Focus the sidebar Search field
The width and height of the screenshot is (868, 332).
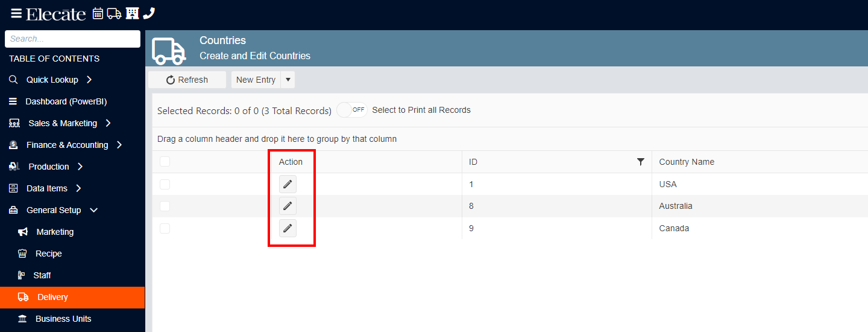click(72, 39)
